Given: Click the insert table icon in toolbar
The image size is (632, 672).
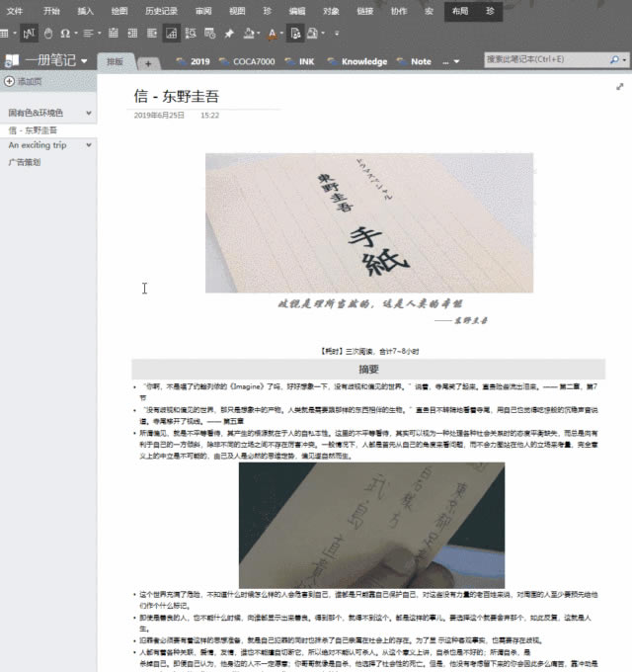Looking at the screenshot, I should click(x=4, y=33).
